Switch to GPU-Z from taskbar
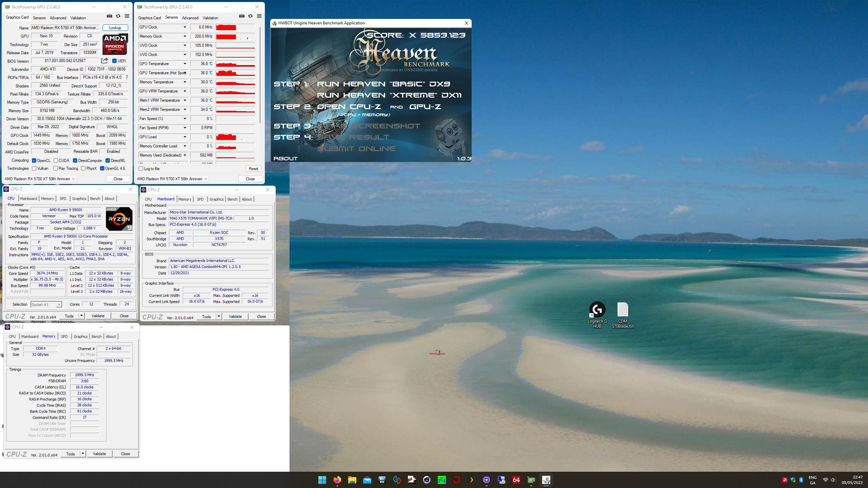Image resolution: width=868 pixels, height=488 pixels. pyautogui.click(x=531, y=480)
